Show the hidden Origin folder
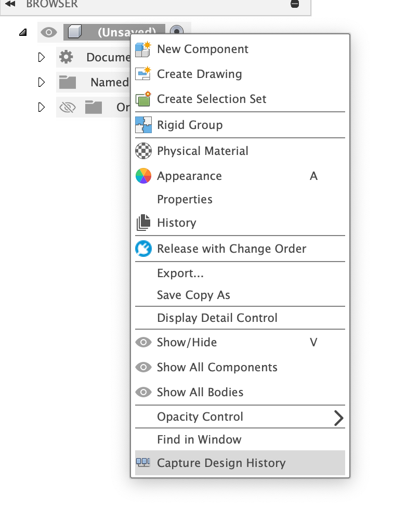The width and height of the screenshot is (420, 520). pos(67,107)
